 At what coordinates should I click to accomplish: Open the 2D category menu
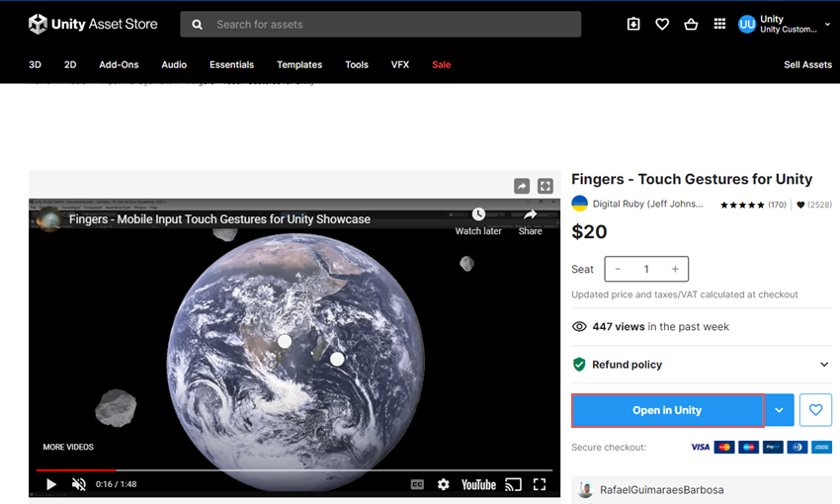click(70, 65)
